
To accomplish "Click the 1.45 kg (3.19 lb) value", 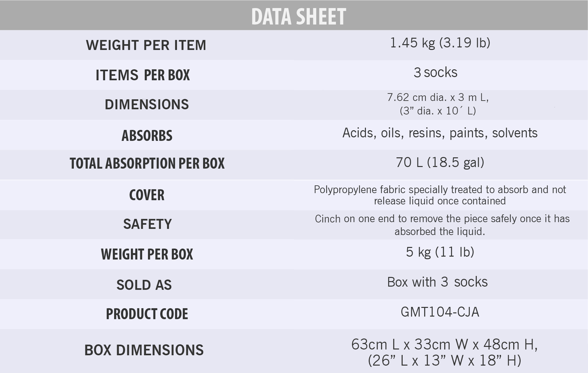I will pos(440,43).
